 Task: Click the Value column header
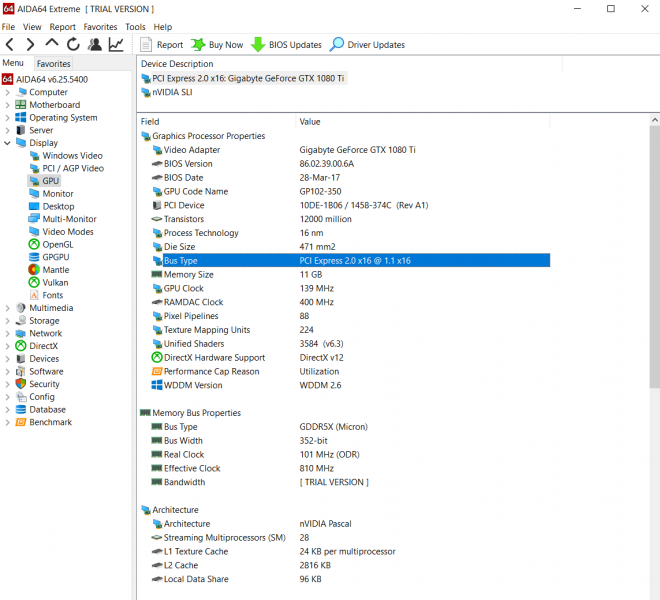(310, 122)
